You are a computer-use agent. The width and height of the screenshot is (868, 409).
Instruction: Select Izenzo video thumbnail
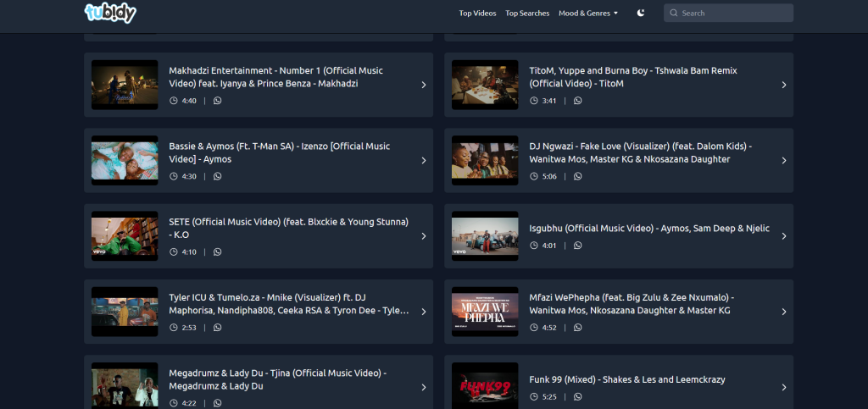[x=125, y=160]
